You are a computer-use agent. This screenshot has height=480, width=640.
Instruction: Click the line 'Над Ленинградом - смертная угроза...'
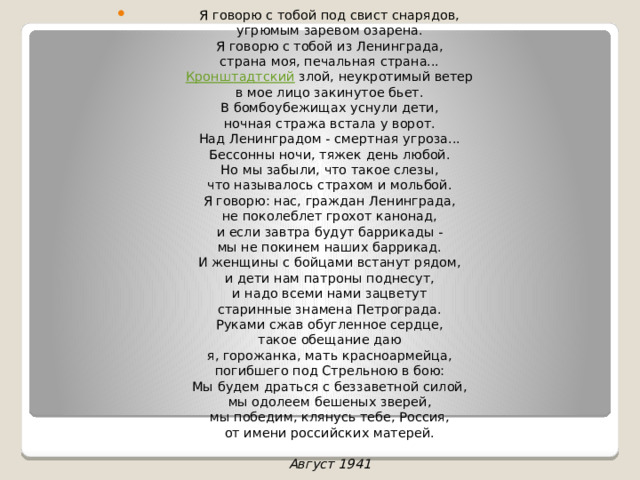point(329,139)
